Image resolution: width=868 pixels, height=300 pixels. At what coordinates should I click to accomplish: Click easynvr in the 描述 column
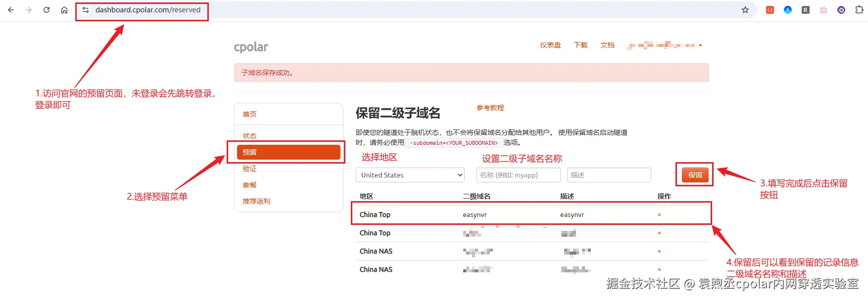[572, 215]
